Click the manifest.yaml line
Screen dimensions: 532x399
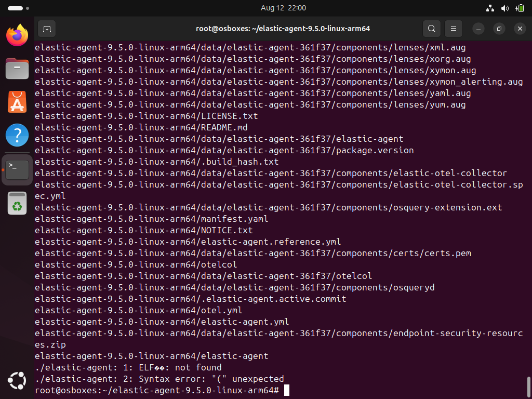152,219
